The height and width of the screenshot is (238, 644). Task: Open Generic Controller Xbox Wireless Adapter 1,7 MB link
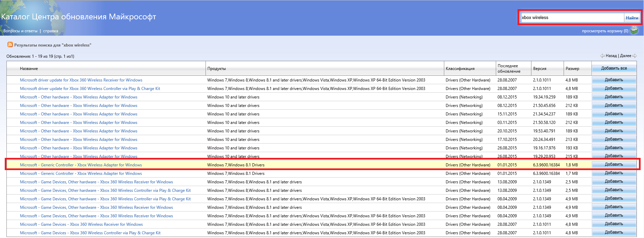pyautogui.click(x=81, y=173)
